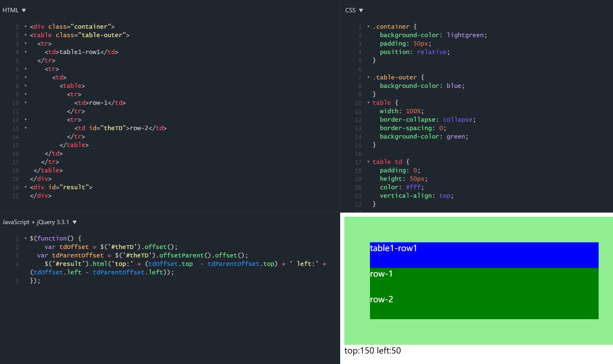Click the id="theTD" attribute in the HTML code
Image resolution: width=613 pixels, height=364 pixels.
click(x=107, y=128)
